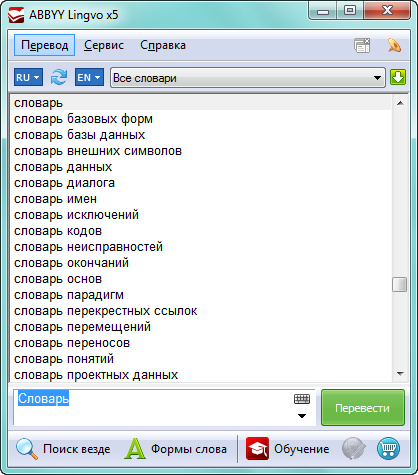Click the green Перевести button
The image size is (418, 475).
pos(363,408)
